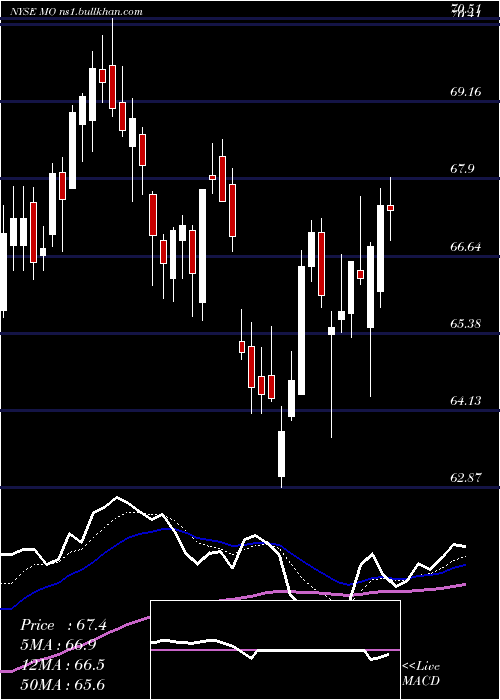Click the last small red candlestick
The height and width of the screenshot is (700, 500).
point(391,208)
